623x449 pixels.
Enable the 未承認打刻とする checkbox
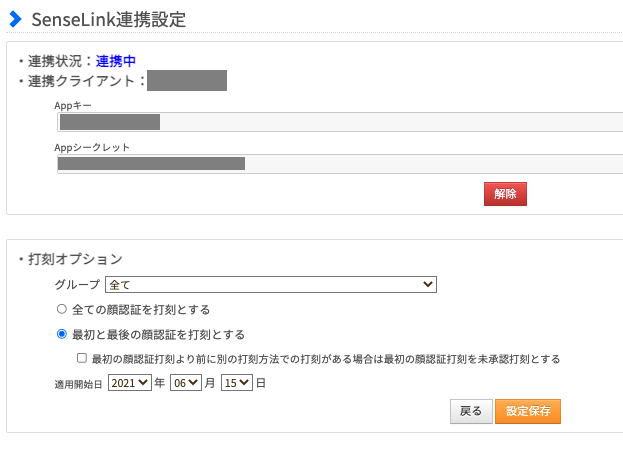[82, 358]
